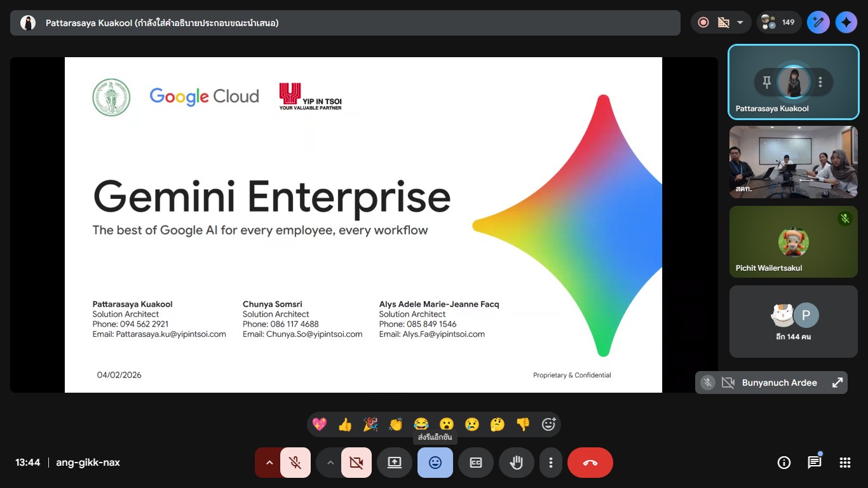Open the meeting details info icon
This screenshot has height=488, width=868.
[x=784, y=463]
